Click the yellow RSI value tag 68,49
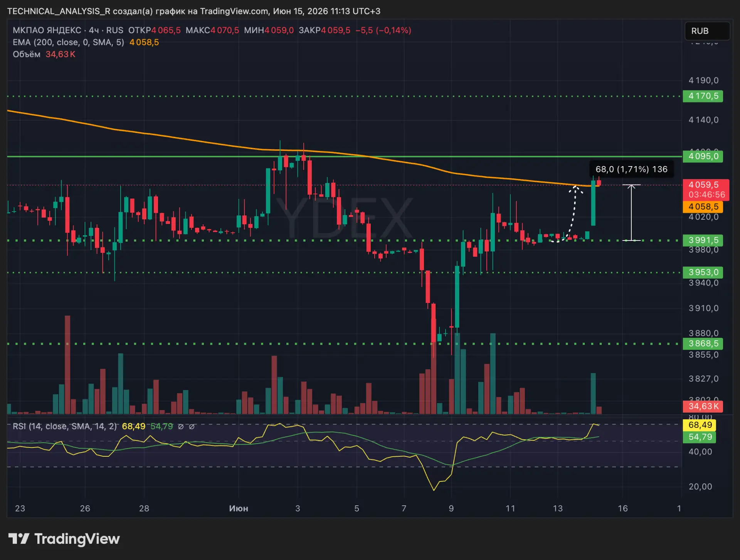Screen dimensions: 740x560 click(700, 425)
